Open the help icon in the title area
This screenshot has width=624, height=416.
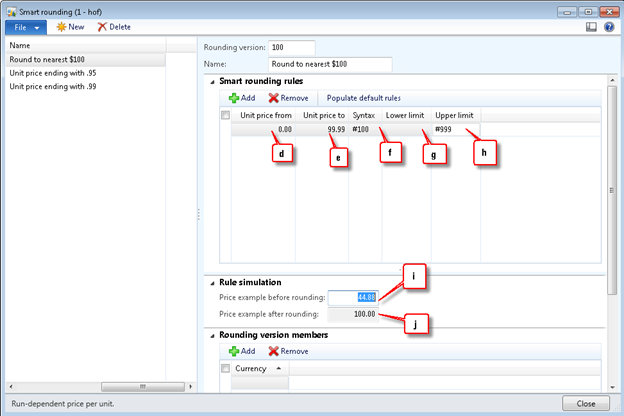pyautogui.click(x=609, y=27)
